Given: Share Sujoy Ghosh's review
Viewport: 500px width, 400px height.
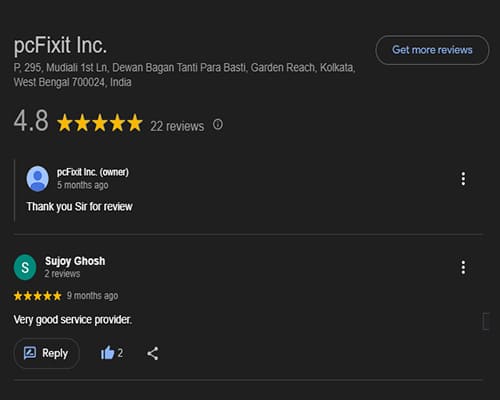Looking at the screenshot, I should pyautogui.click(x=153, y=353).
